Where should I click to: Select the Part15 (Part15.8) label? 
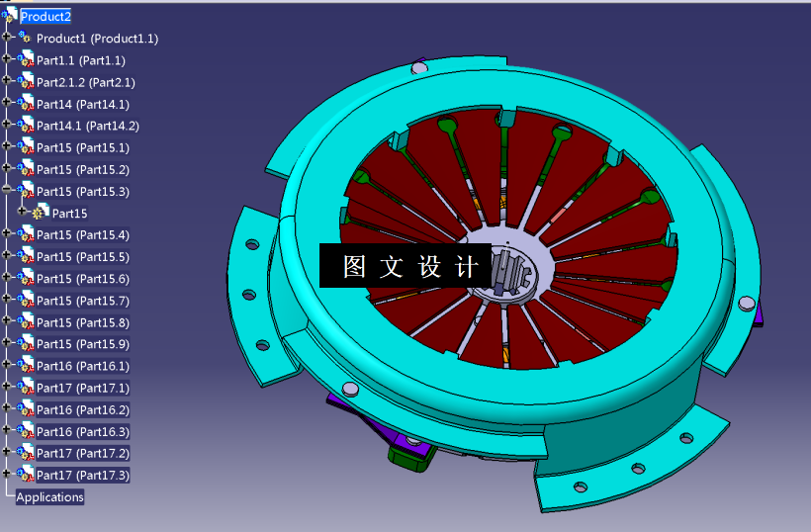[x=83, y=322]
